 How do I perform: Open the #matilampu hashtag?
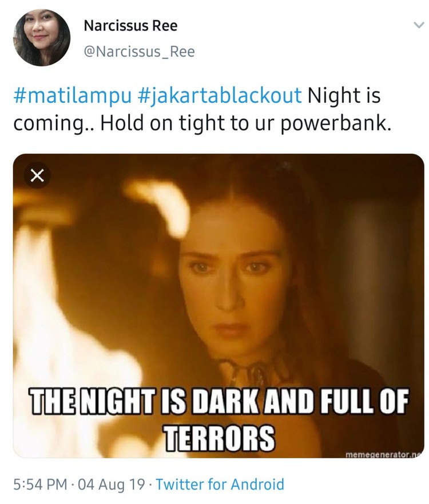[x=73, y=97]
